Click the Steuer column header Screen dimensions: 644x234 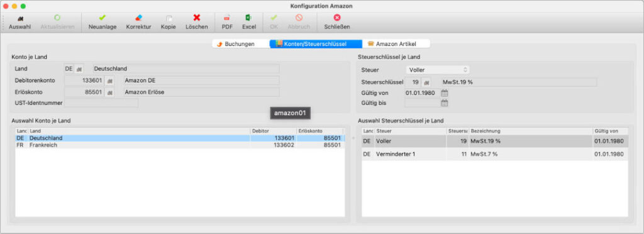coord(410,131)
